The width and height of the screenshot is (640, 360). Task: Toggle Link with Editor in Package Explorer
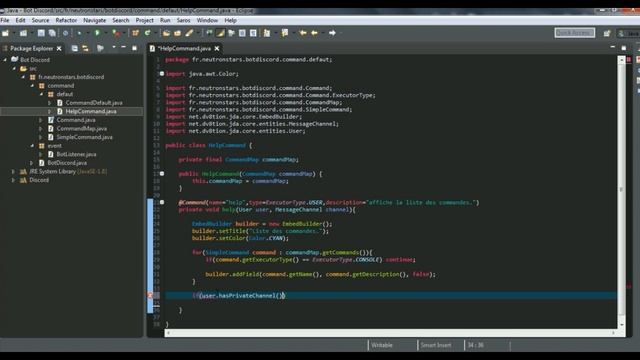(85, 48)
